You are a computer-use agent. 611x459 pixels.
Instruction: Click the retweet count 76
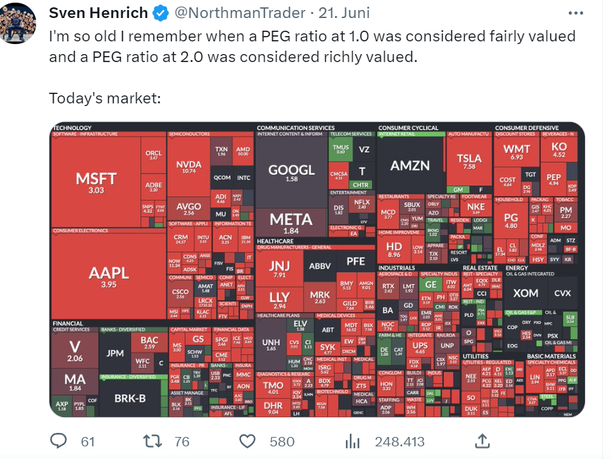click(x=181, y=441)
